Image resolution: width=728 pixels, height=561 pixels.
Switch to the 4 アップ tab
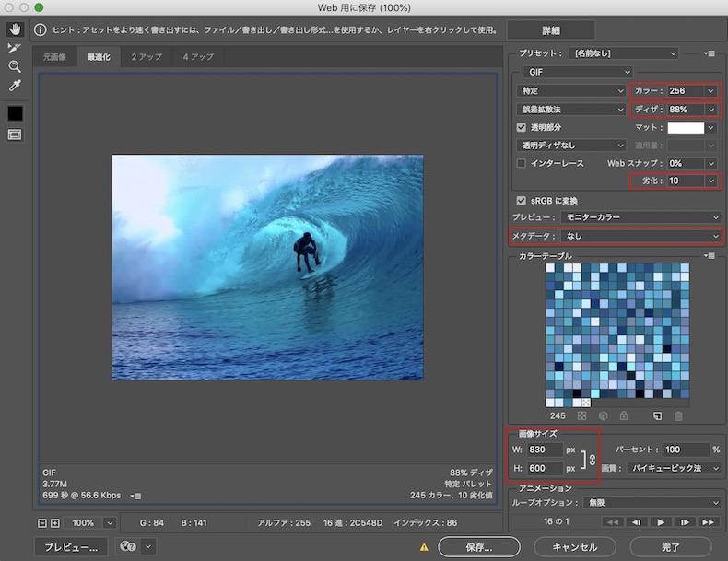pyautogui.click(x=198, y=57)
